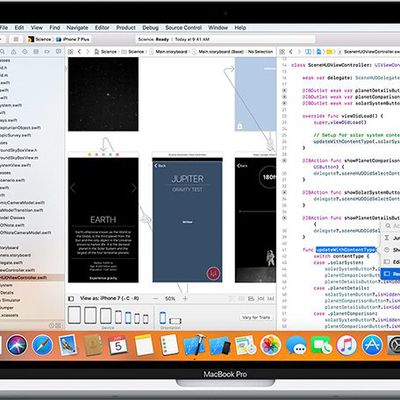Image resolution: width=400 pixels, height=400 pixels.
Task: Select the star field scene thumbnail
Action: coord(103,94)
